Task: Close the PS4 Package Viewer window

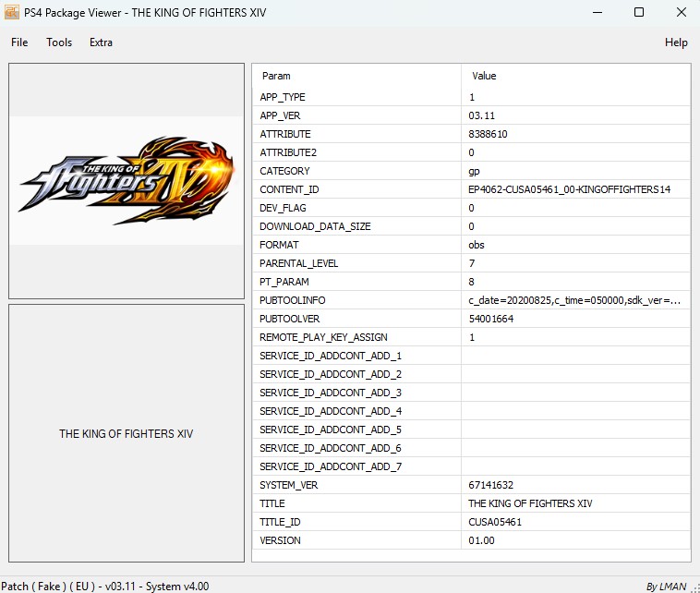Action: [681, 12]
